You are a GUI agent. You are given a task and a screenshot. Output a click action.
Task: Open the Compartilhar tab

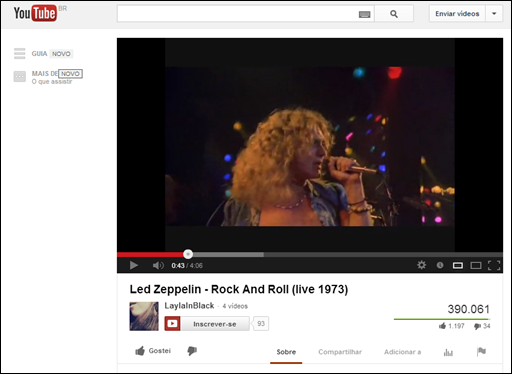[x=340, y=352]
